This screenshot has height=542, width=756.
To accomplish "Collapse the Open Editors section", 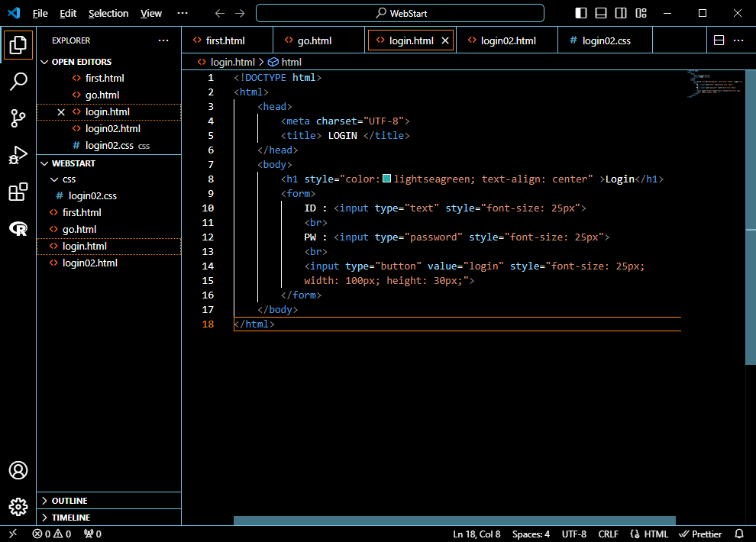I will click(x=108, y=62).
